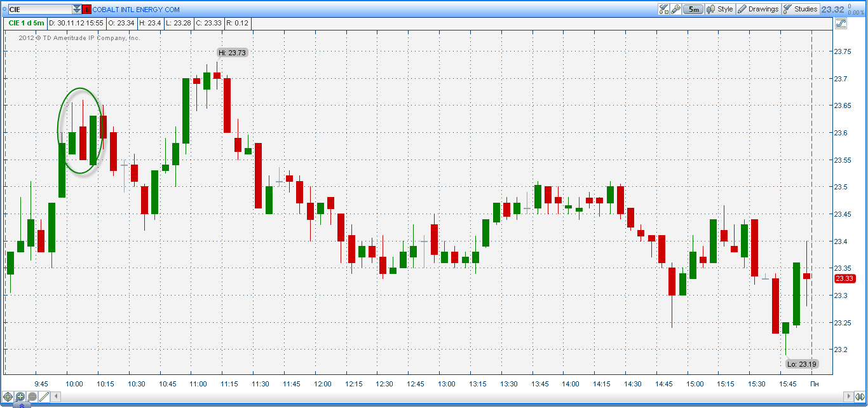Click the 14:00 time axis label
This screenshot has height=408, width=868.
tap(571, 384)
